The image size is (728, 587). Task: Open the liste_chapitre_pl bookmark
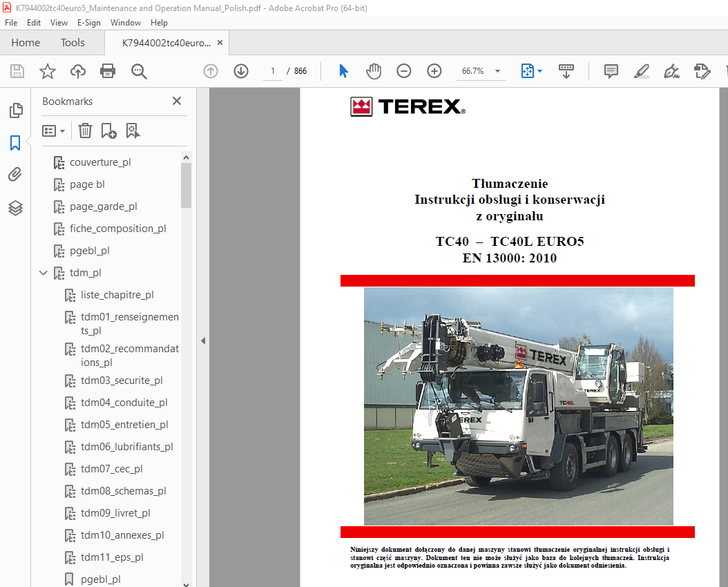tap(117, 295)
